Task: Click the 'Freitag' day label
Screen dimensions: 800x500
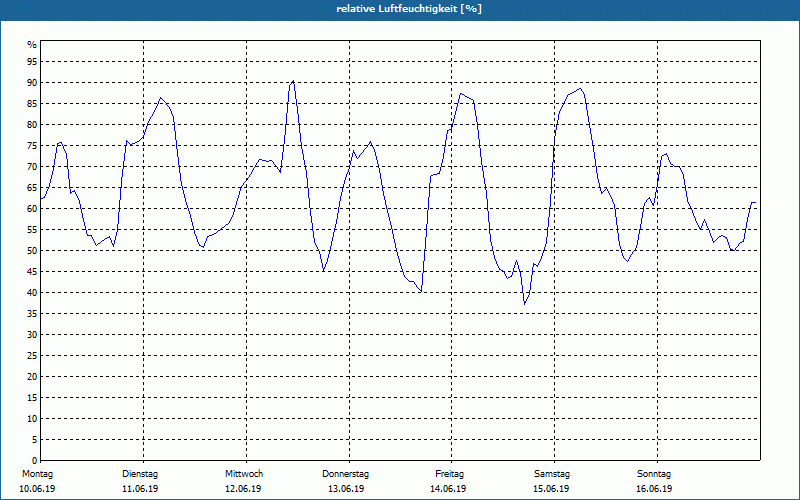Action: [449, 474]
